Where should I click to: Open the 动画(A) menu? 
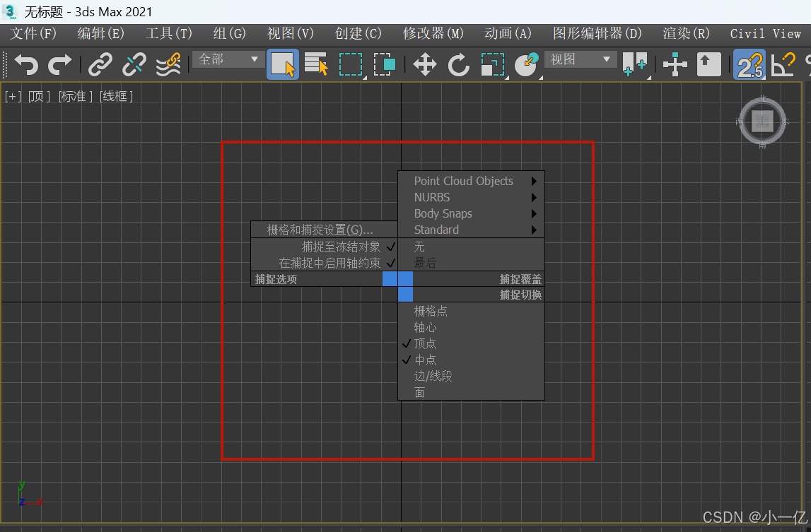508,34
